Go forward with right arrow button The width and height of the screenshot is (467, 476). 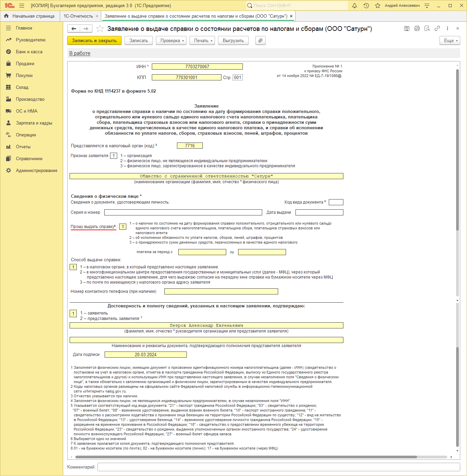click(x=86, y=29)
